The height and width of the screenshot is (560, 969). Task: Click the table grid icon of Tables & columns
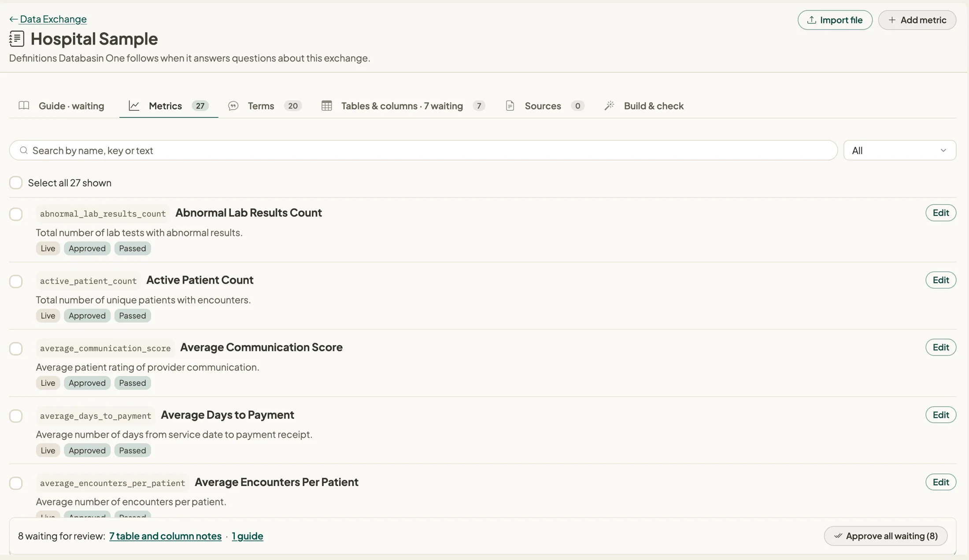(x=326, y=106)
